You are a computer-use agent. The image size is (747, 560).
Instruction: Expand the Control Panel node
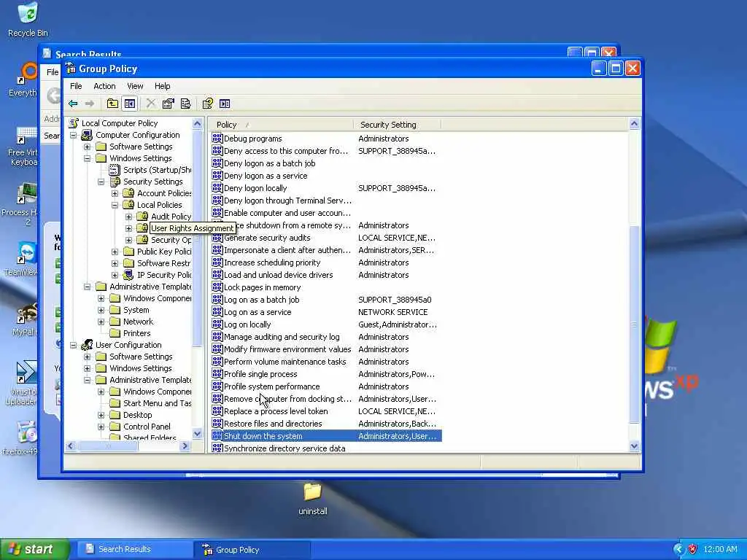click(101, 427)
